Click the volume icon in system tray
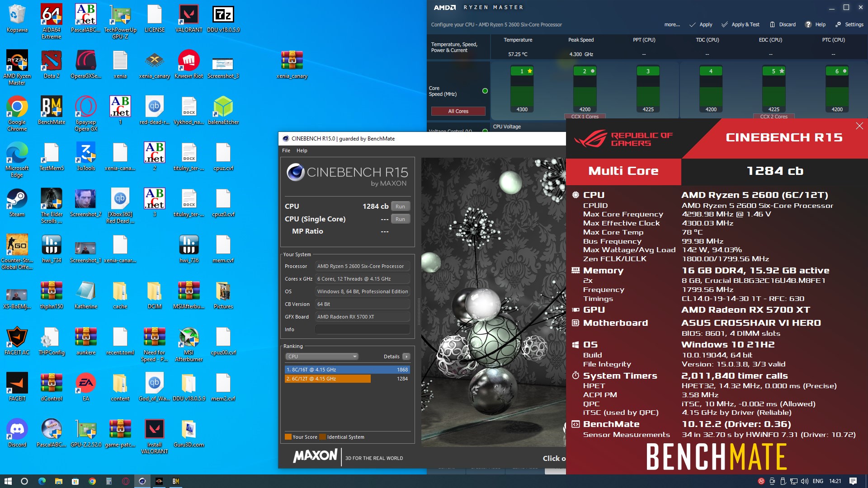The height and width of the screenshot is (488, 868). point(805,481)
